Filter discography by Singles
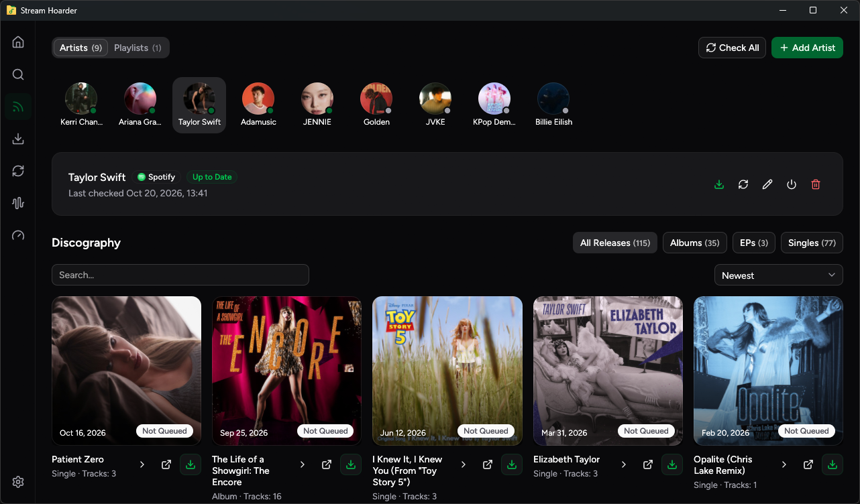This screenshot has width=860, height=504. [x=812, y=243]
